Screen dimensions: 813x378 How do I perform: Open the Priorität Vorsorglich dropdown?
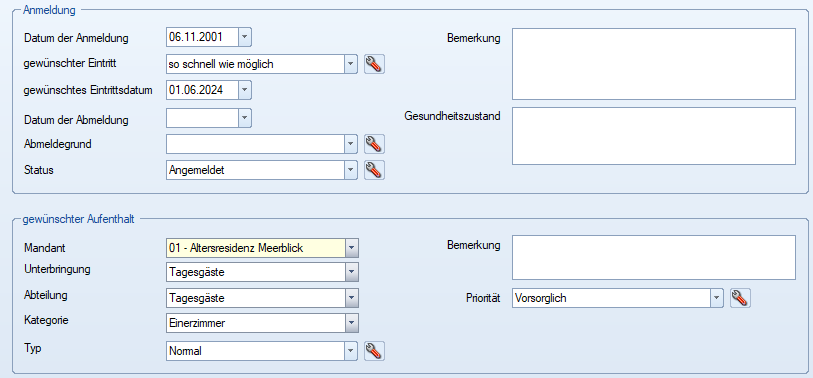(x=717, y=298)
